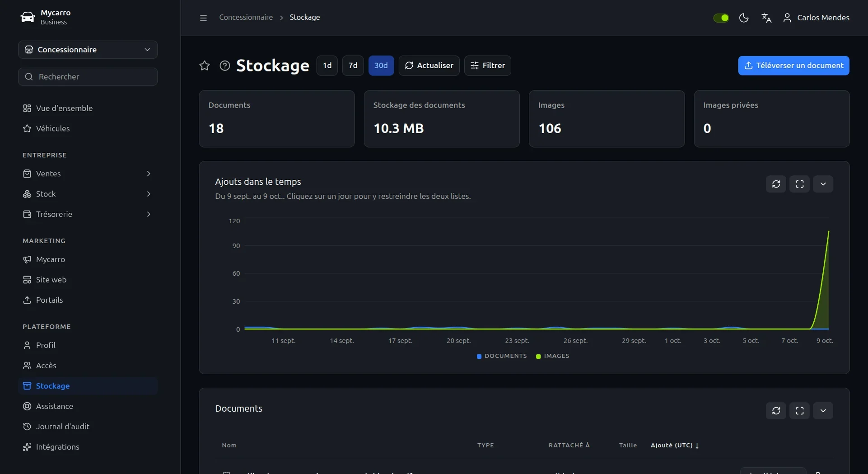Image resolution: width=868 pixels, height=474 pixels.
Task: Expand Documents panel to fullscreen
Action: click(x=799, y=411)
